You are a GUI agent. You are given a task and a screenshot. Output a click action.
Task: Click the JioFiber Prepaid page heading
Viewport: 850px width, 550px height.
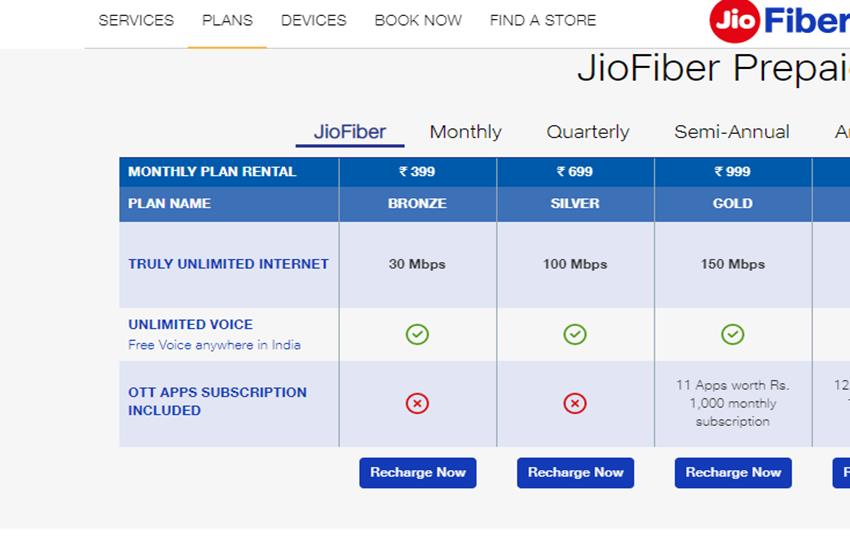(x=713, y=68)
